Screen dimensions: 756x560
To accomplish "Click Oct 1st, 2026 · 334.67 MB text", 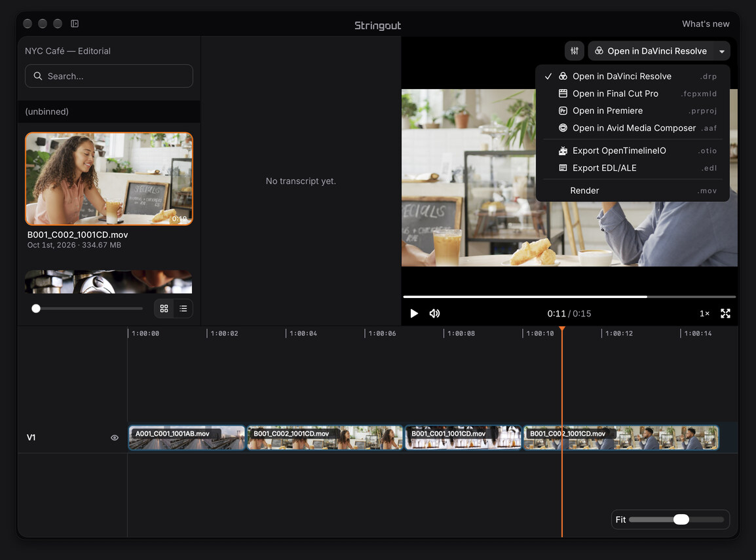I will point(74,245).
